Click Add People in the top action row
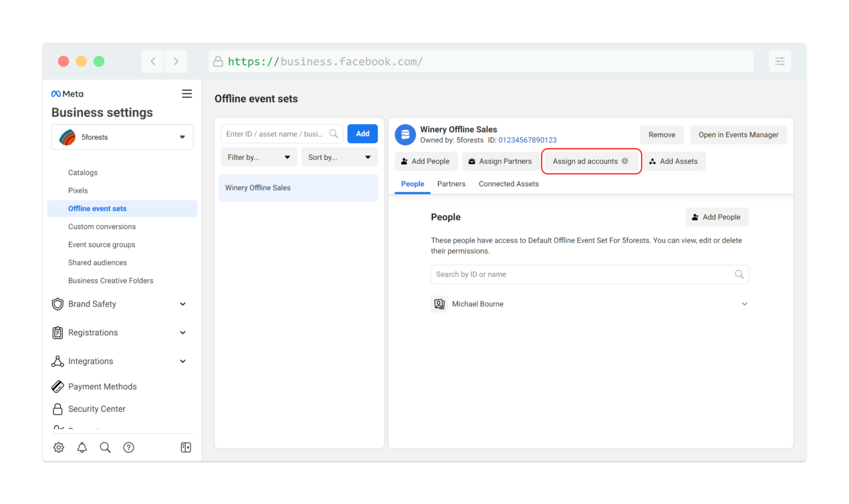This screenshot has width=849, height=504. [x=426, y=161]
